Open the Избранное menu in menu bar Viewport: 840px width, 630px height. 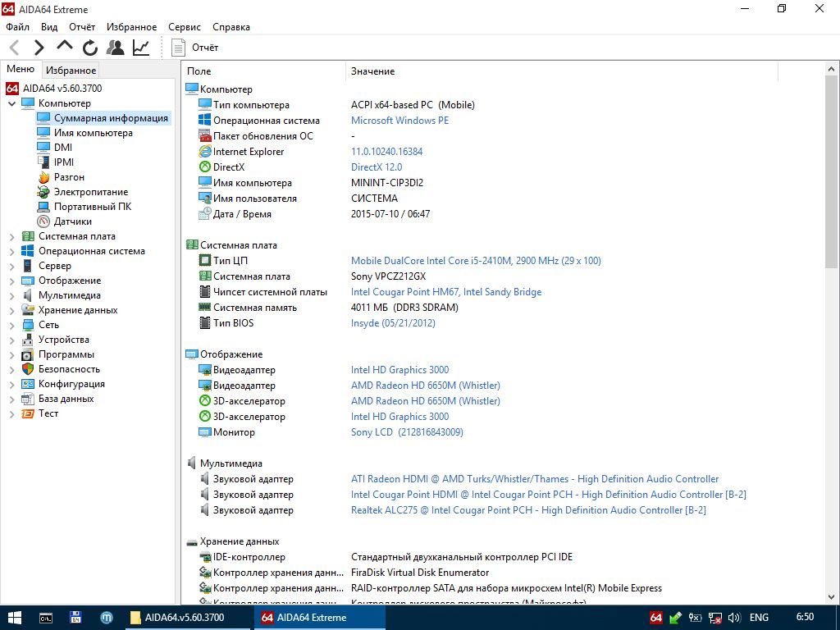[x=132, y=27]
